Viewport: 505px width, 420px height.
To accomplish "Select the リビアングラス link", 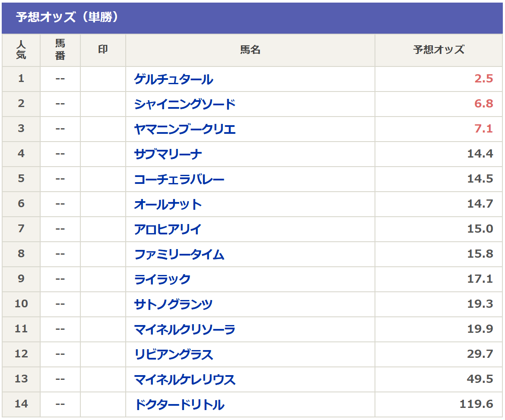I will tap(174, 355).
